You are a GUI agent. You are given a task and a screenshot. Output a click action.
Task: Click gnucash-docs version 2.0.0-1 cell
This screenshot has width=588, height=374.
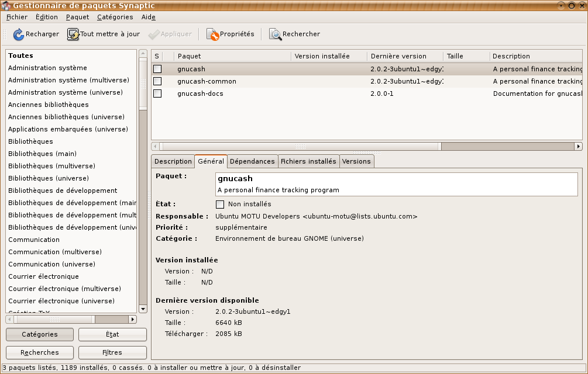tap(382, 93)
